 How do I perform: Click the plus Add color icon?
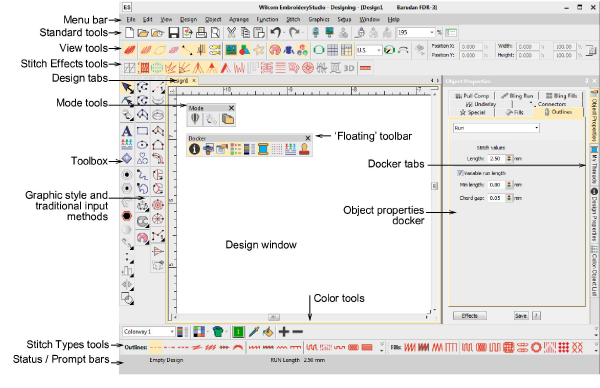(x=284, y=331)
